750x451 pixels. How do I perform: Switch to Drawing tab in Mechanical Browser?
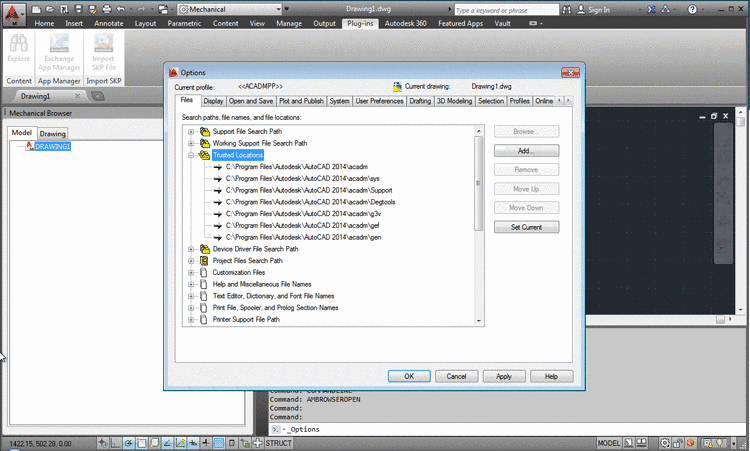(x=53, y=133)
